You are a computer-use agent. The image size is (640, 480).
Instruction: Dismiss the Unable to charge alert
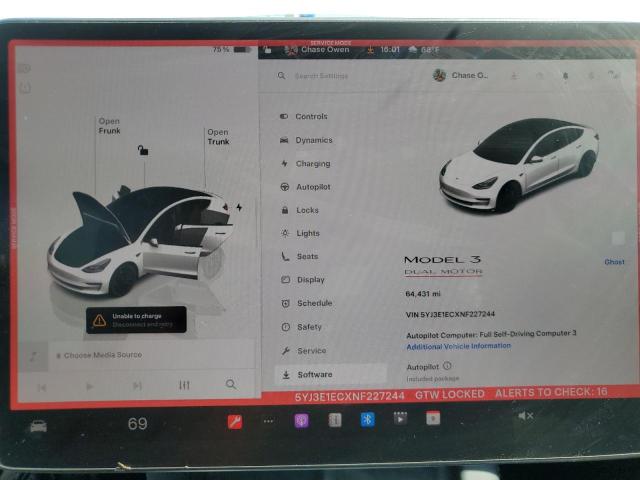tap(136, 320)
